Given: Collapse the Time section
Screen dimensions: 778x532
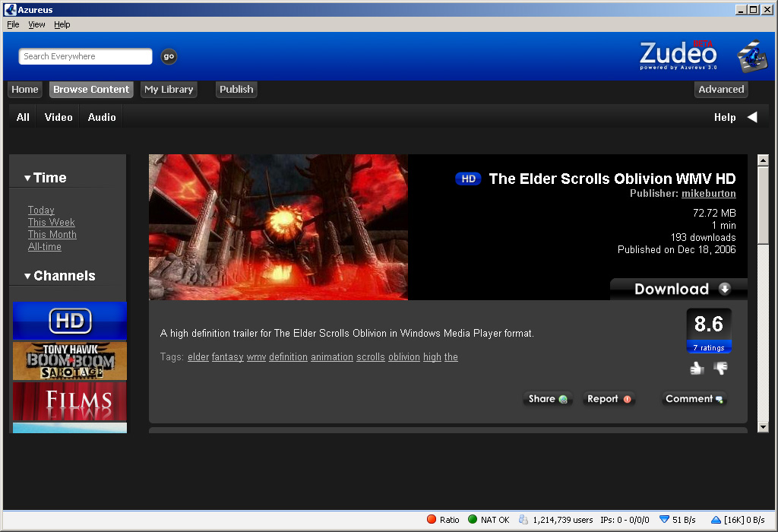Looking at the screenshot, I should coord(27,178).
